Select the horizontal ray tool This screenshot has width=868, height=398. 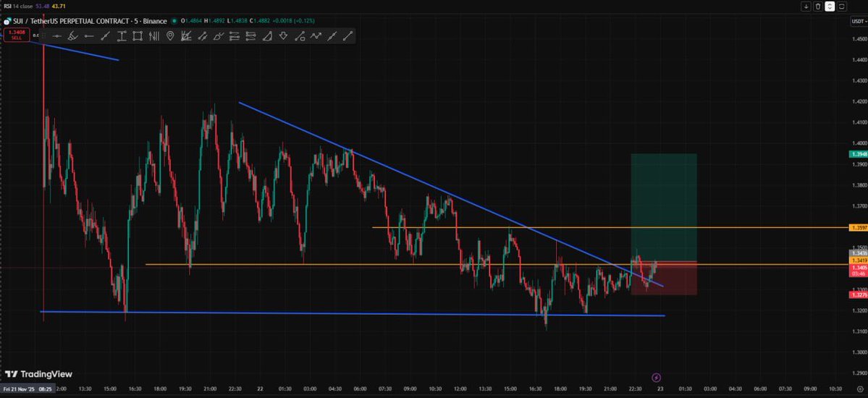[88, 36]
